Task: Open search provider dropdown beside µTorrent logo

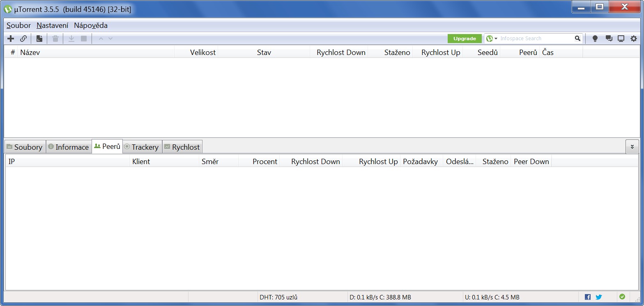Action: (496, 39)
